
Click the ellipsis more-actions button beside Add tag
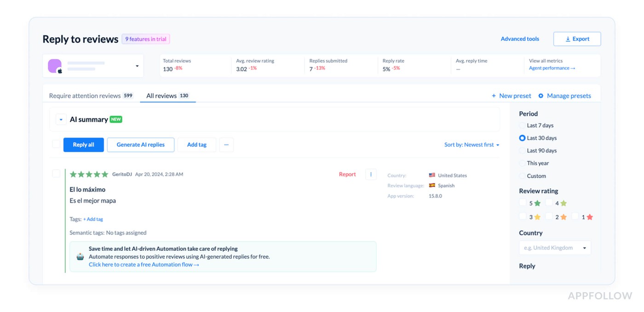(x=226, y=144)
